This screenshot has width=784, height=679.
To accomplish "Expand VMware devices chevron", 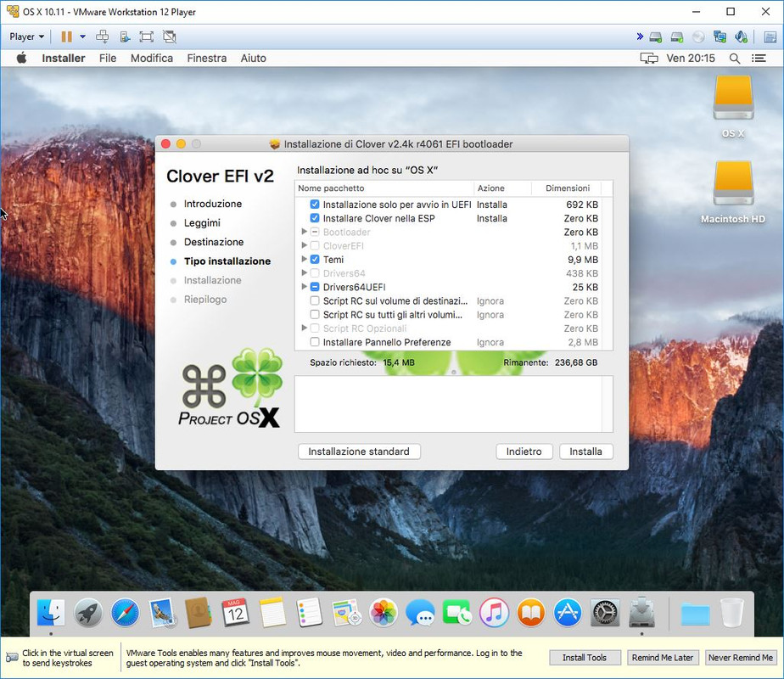I will click(x=640, y=36).
